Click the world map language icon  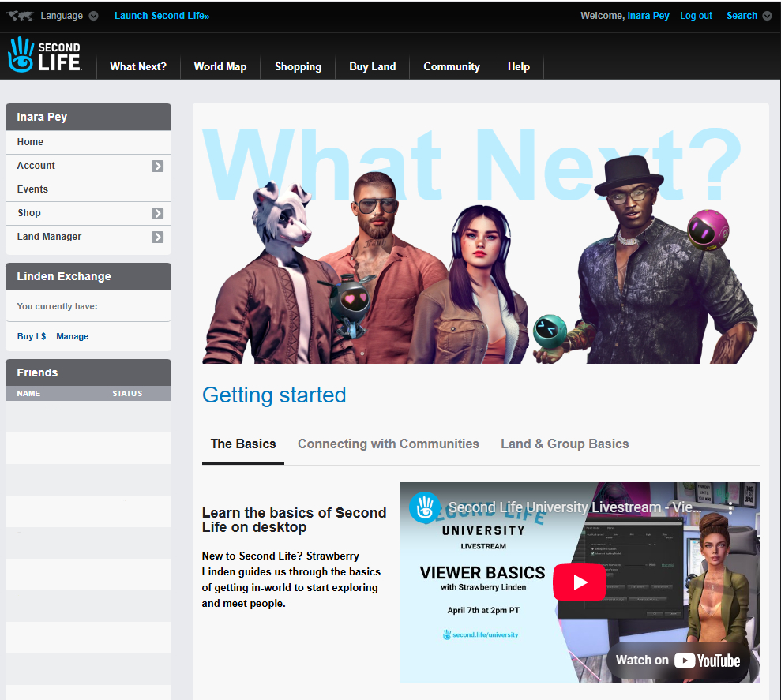20,16
